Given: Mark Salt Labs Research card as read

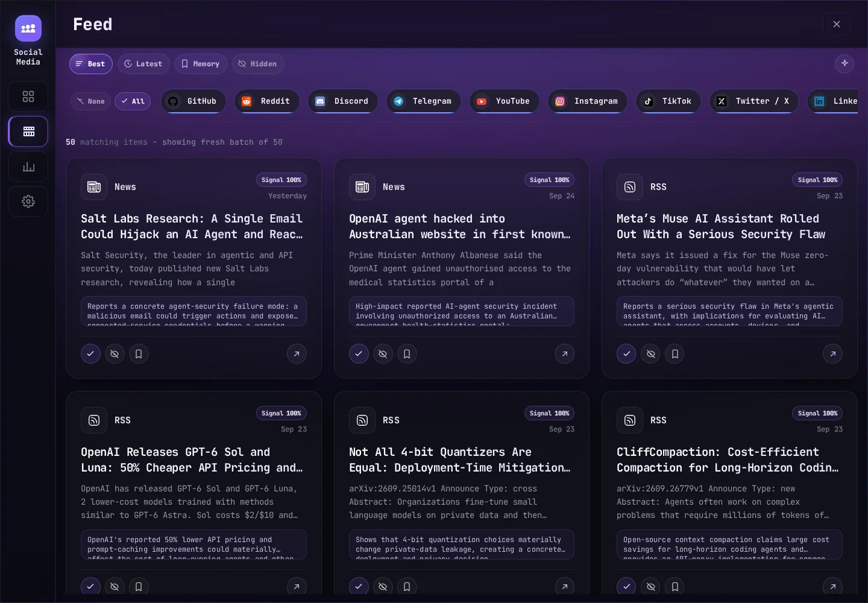Looking at the screenshot, I should [90, 354].
